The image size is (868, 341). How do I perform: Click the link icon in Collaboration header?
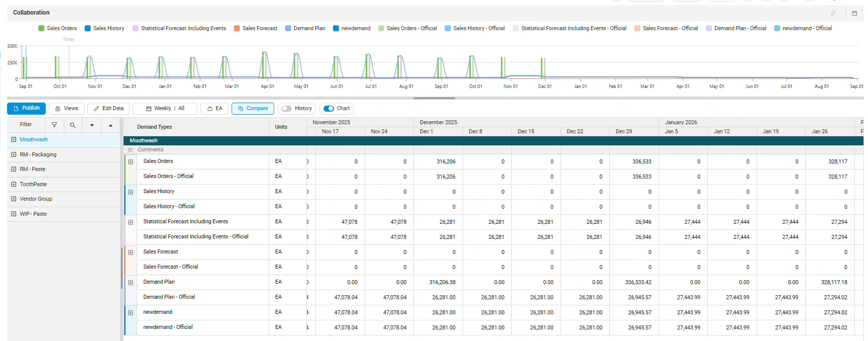833,13
